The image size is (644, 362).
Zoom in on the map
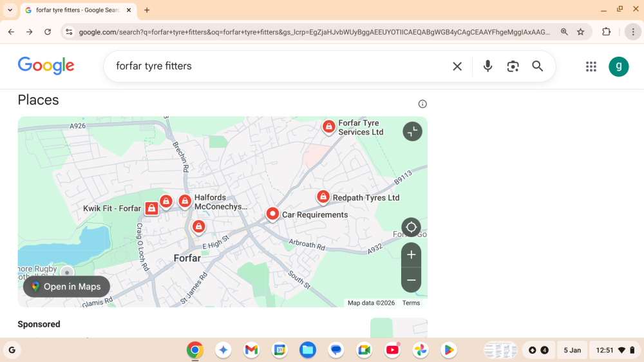pyautogui.click(x=411, y=255)
